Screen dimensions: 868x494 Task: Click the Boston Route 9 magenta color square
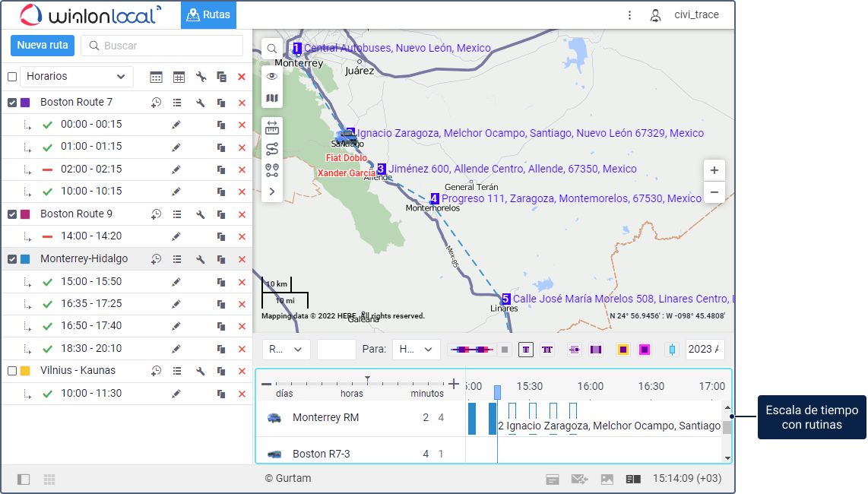point(25,214)
